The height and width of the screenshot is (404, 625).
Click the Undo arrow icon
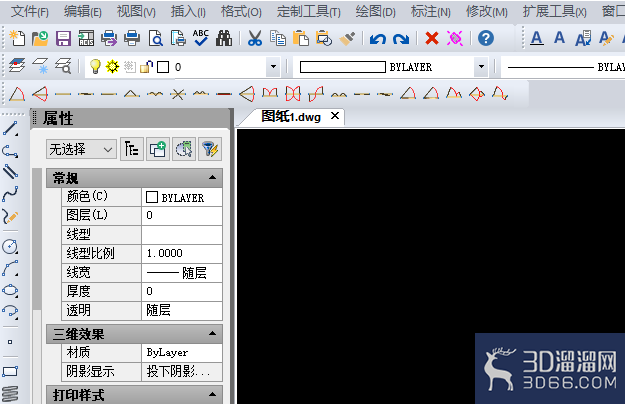(377, 39)
